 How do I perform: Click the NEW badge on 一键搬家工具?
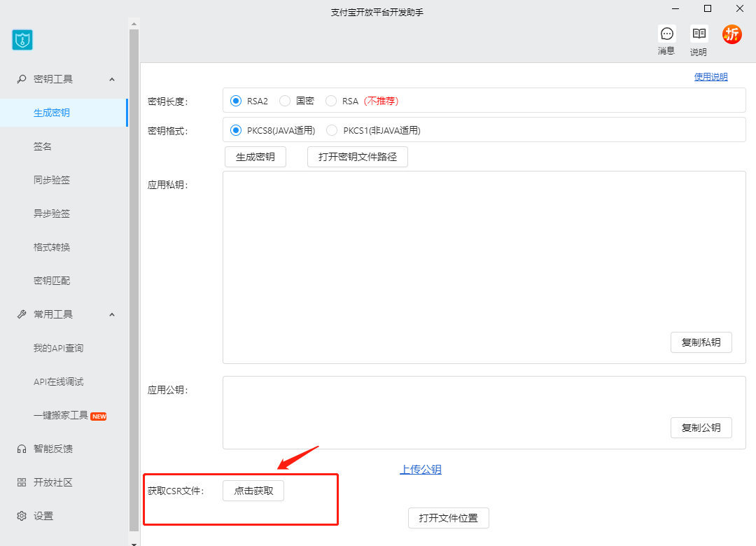tap(99, 416)
